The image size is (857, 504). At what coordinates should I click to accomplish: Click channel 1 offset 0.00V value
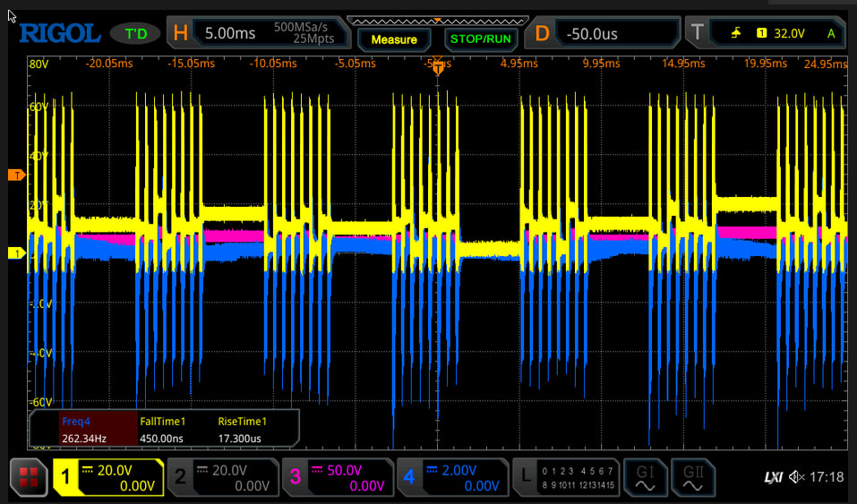tap(137, 485)
